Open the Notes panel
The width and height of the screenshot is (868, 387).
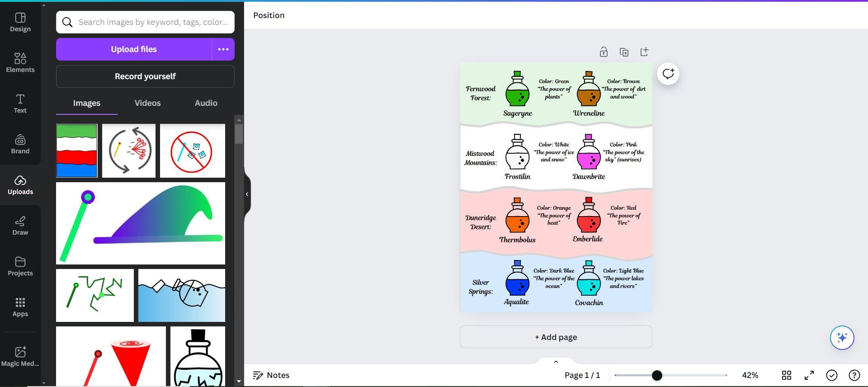pos(271,375)
